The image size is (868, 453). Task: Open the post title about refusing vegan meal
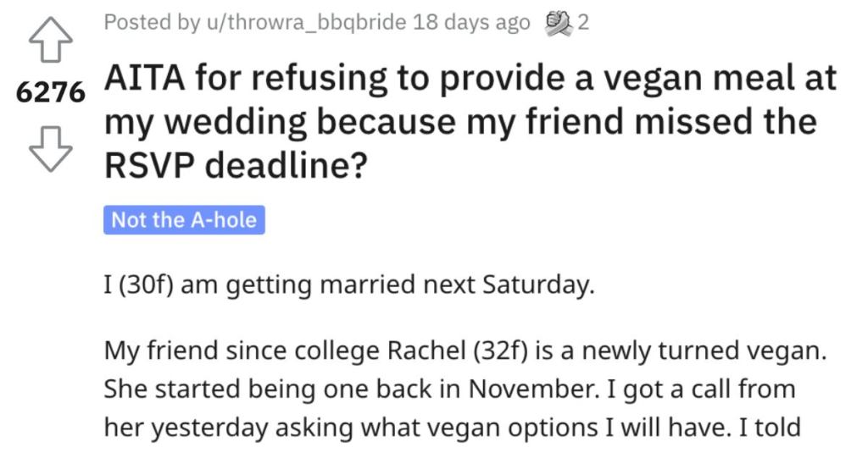[x=470, y=122]
